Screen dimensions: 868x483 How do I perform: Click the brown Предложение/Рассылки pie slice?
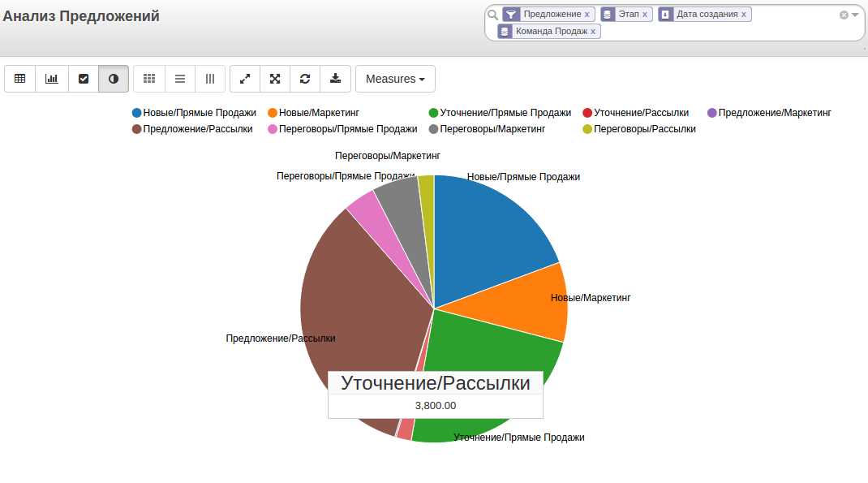[x=349, y=308]
